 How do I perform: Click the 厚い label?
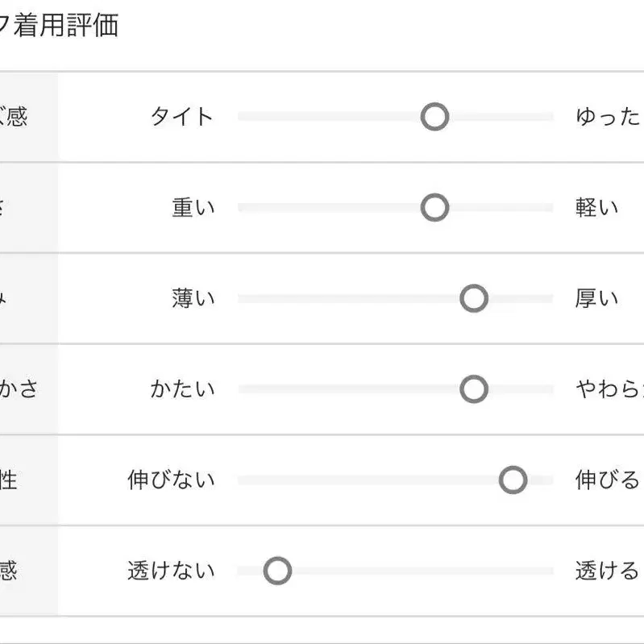(x=597, y=299)
